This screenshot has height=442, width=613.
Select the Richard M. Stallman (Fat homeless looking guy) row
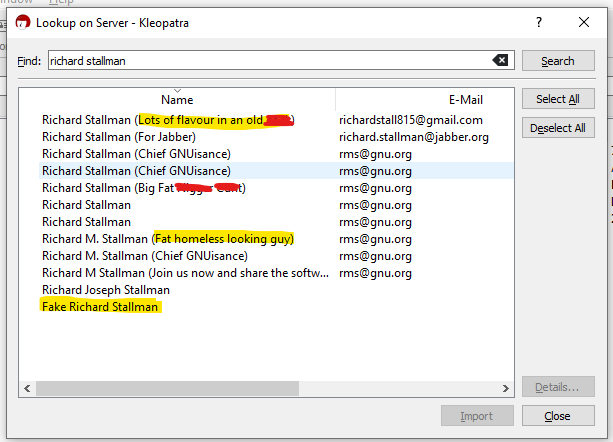(x=276, y=239)
